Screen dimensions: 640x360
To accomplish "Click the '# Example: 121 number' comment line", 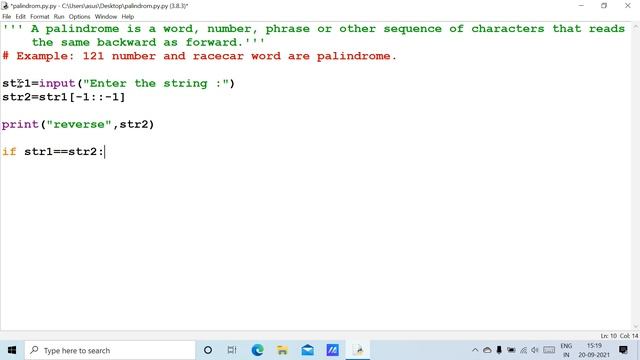I will [199, 56].
